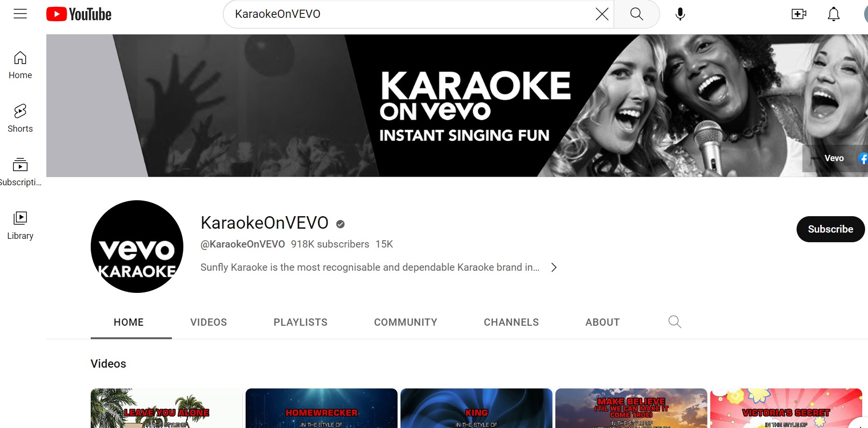Open the Create video icon

(799, 14)
